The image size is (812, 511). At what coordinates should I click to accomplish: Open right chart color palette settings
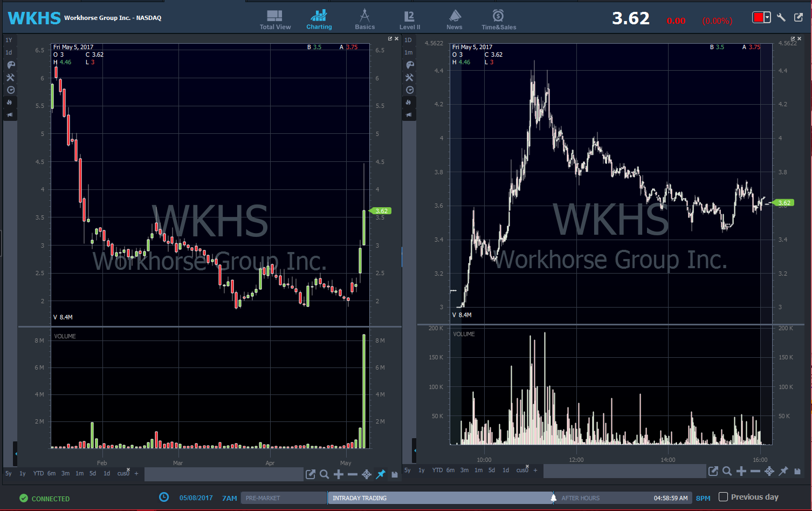tap(410, 65)
